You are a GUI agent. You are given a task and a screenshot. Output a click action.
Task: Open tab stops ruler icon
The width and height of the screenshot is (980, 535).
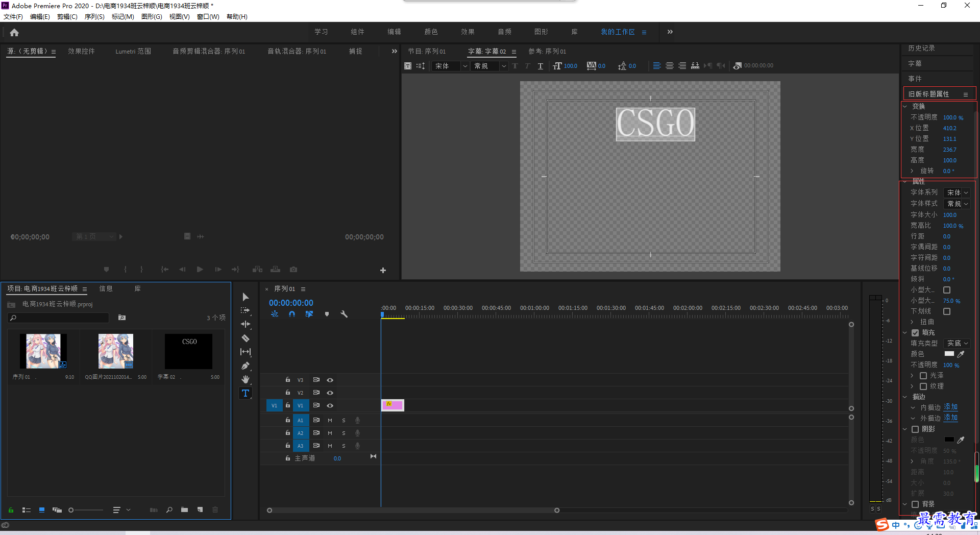pos(695,66)
